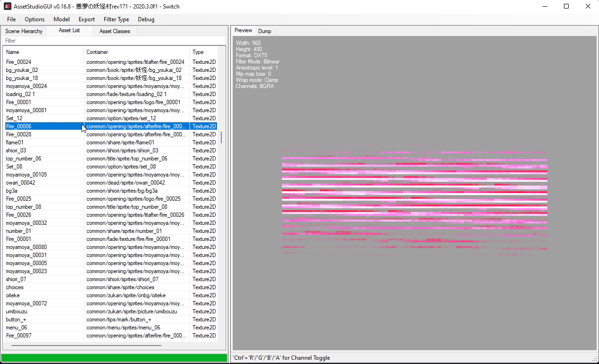Click the green progress bar
Image resolution: width=599 pixels, height=364 pixels.
114,358
